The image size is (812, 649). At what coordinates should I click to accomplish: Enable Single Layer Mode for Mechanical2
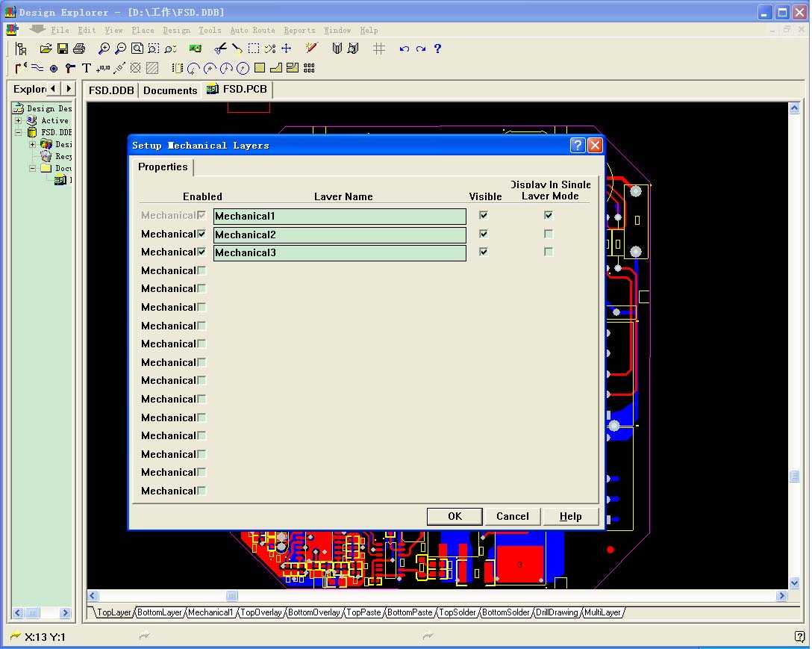coord(549,234)
